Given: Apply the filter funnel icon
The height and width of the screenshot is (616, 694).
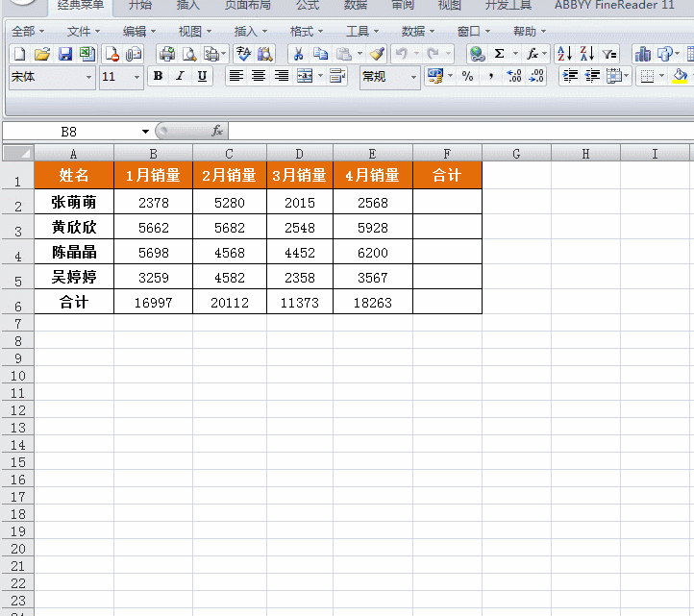Looking at the screenshot, I should 609,54.
